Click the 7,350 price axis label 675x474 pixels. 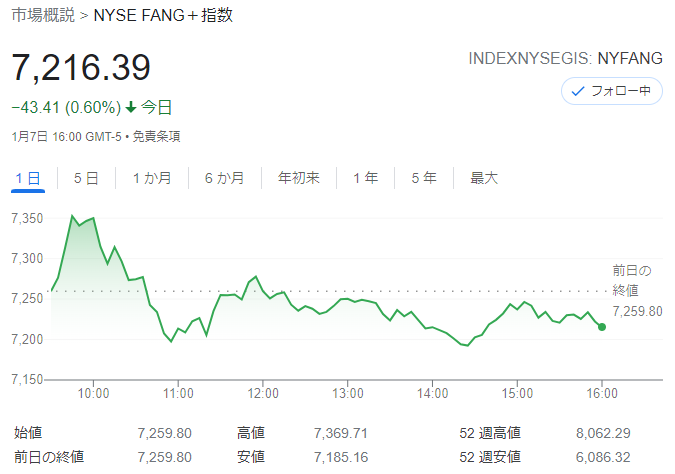(x=27, y=218)
